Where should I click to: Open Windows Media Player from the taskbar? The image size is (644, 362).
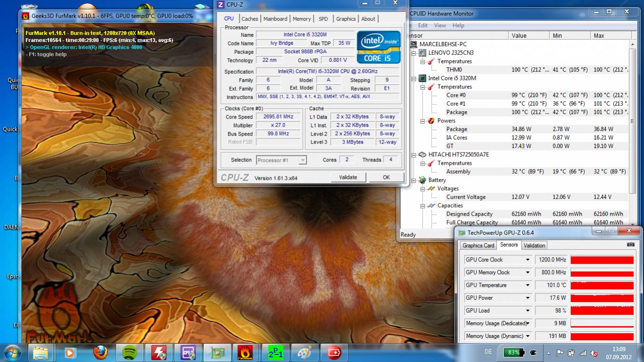(x=70, y=353)
